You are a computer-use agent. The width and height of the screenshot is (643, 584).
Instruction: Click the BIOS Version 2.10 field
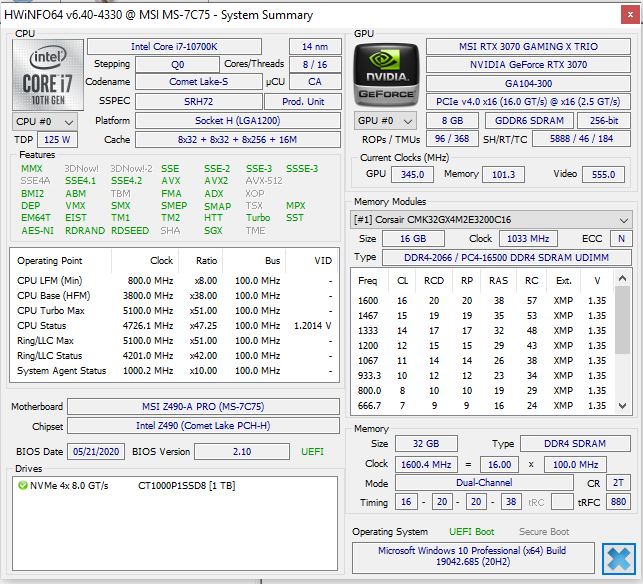click(242, 452)
